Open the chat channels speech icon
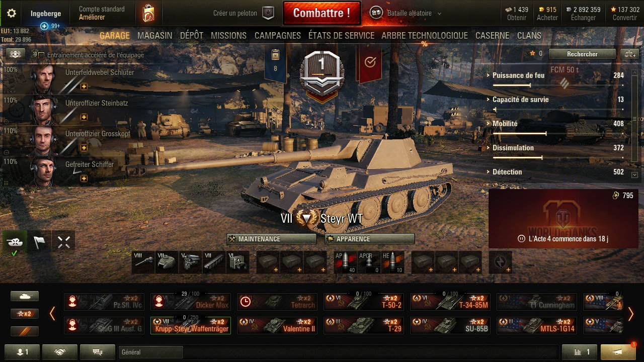This screenshot has width=644, height=362. click(x=98, y=352)
